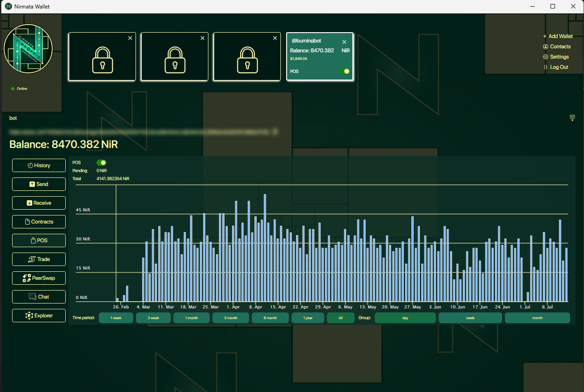584x392 pixels.
Task: Click Add Wallet link
Action: click(558, 36)
